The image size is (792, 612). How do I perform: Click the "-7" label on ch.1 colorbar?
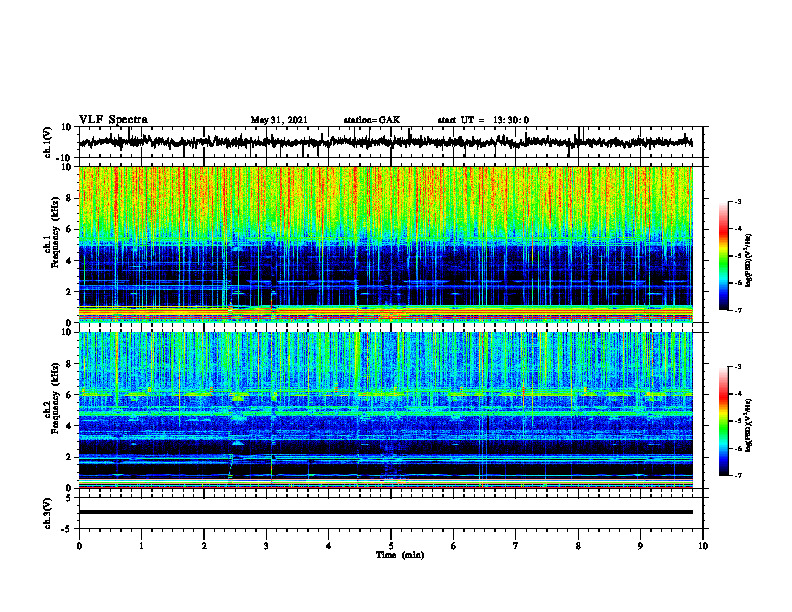(x=738, y=310)
